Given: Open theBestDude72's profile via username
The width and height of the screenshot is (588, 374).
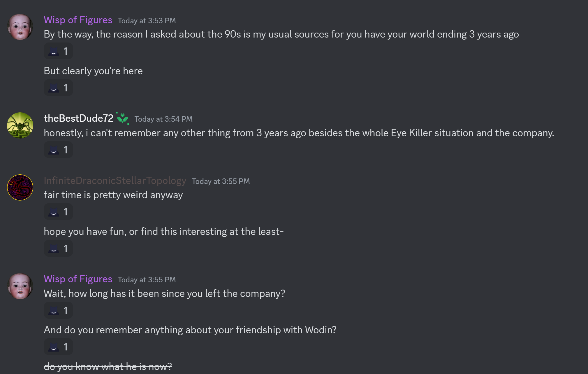Looking at the screenshot, I should click(78, 118).
